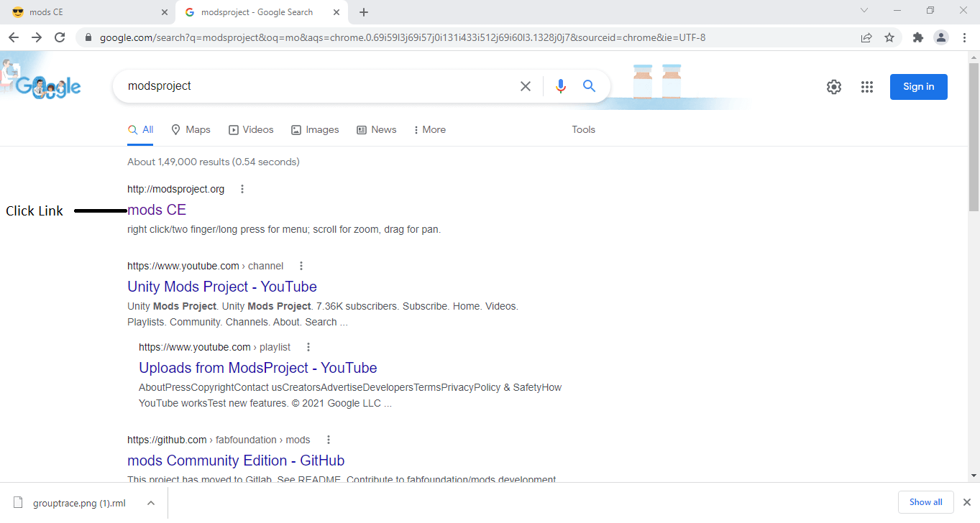The height and width of the screenshot is (523, 980).
Task: Open options for YouTube playlist result
Action: pos(308,347)
